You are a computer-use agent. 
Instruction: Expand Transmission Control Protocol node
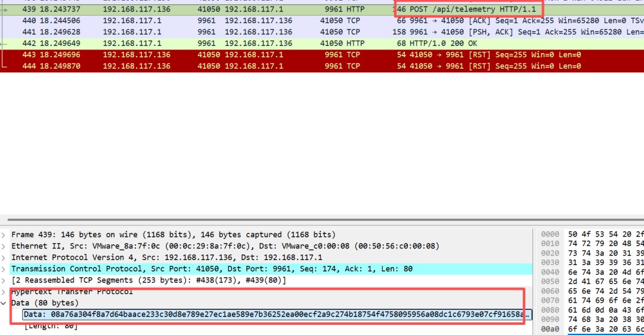pos(4,269)
